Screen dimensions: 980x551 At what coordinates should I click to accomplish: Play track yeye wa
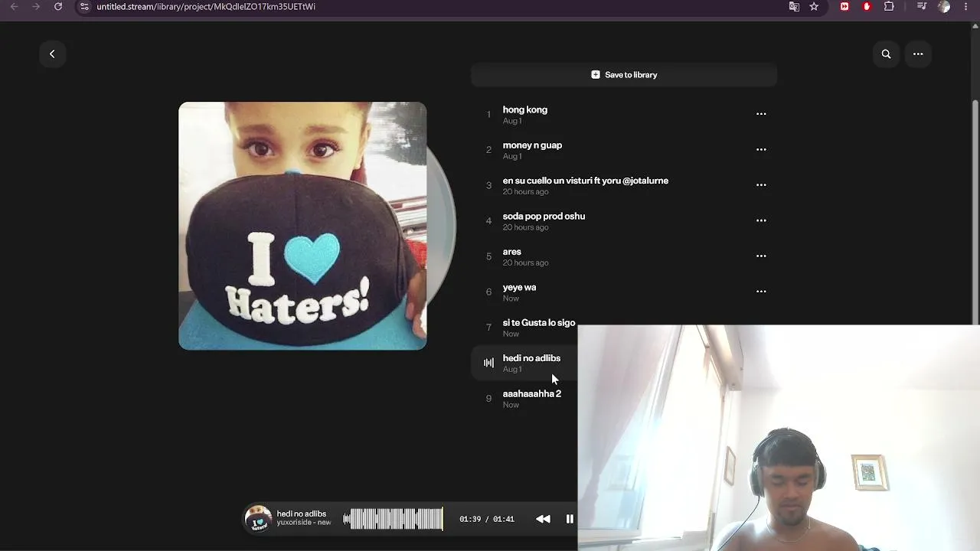(624, 292)
